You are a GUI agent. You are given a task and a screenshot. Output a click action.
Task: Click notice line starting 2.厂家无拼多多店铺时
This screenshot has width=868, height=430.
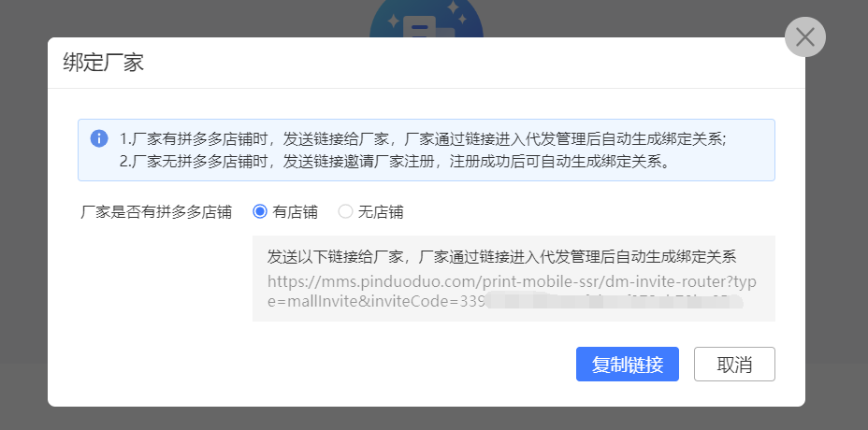(x=397, y=161)
